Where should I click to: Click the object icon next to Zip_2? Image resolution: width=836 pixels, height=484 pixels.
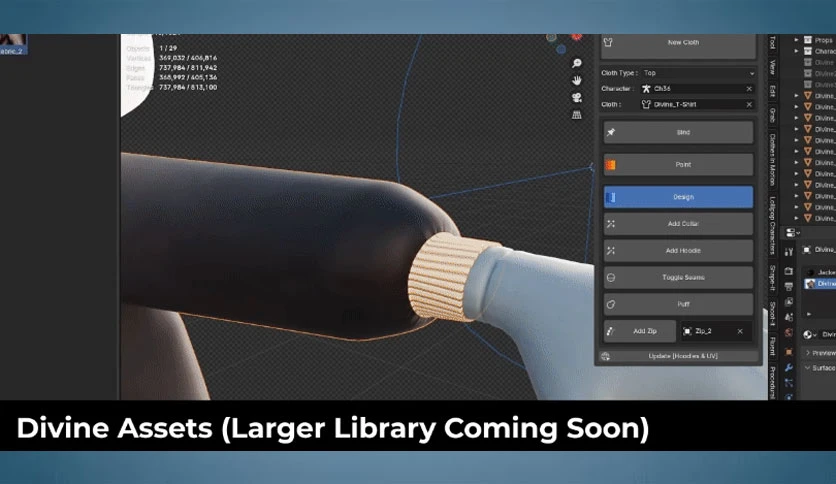tap(688, 331)
